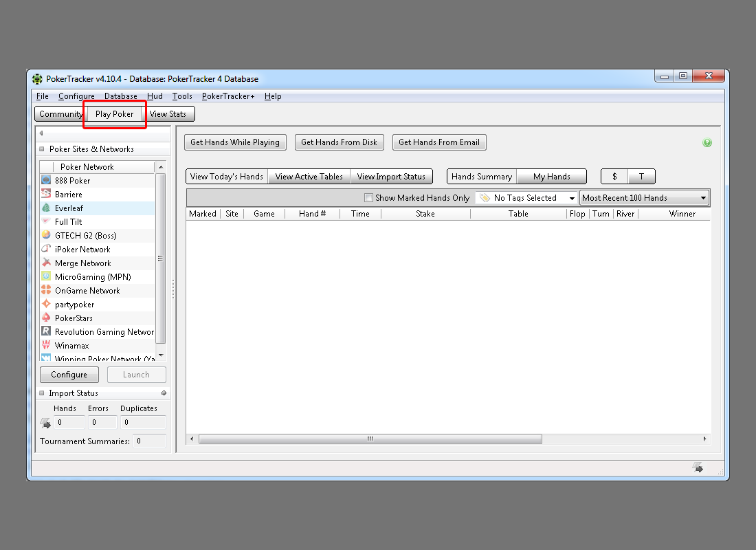Switch to the View Stats tab

[168, 114]
